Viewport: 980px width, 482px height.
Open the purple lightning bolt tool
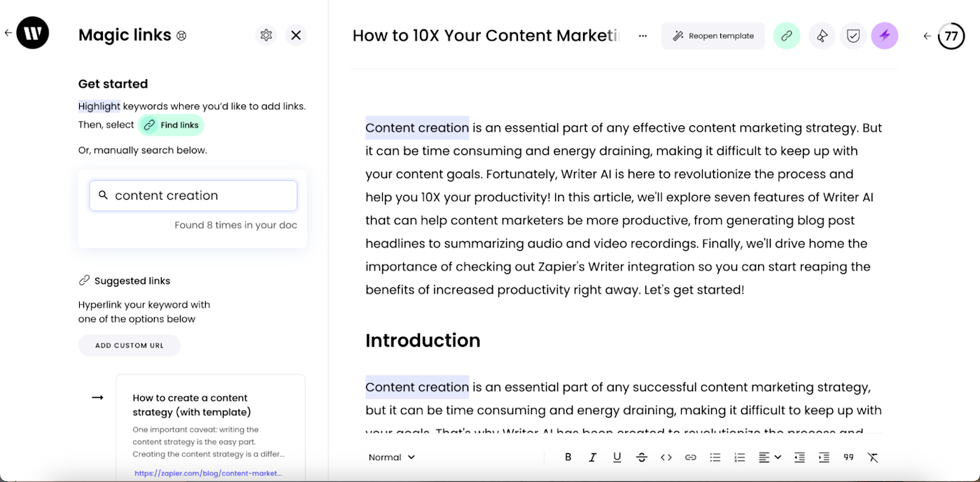(x=885, y=36)
